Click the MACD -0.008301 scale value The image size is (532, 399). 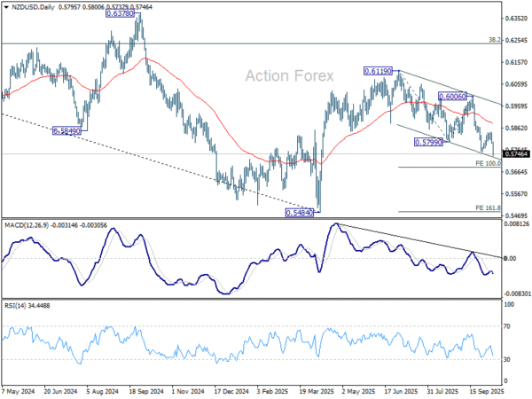point(517,293)
